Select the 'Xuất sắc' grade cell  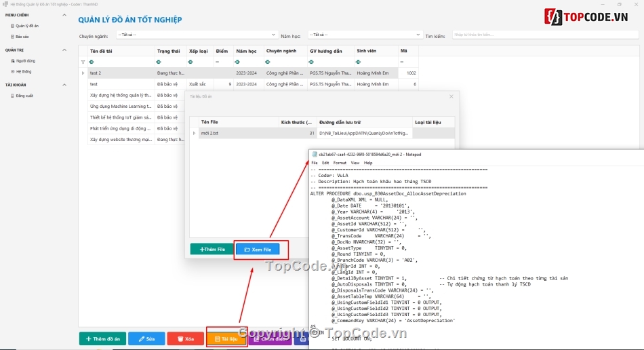pos(199,84)
